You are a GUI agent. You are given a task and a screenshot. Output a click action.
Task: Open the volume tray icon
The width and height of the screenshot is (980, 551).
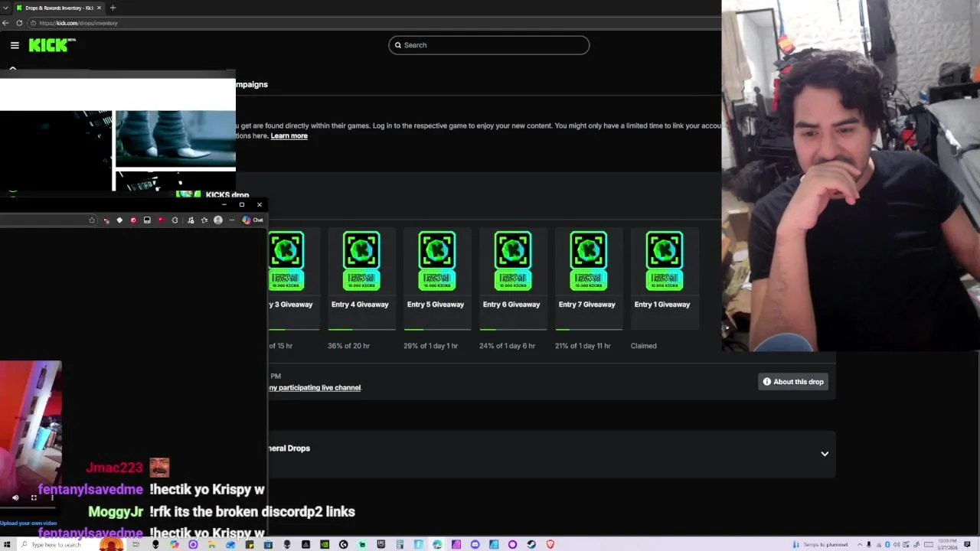(x=897, y=544)
